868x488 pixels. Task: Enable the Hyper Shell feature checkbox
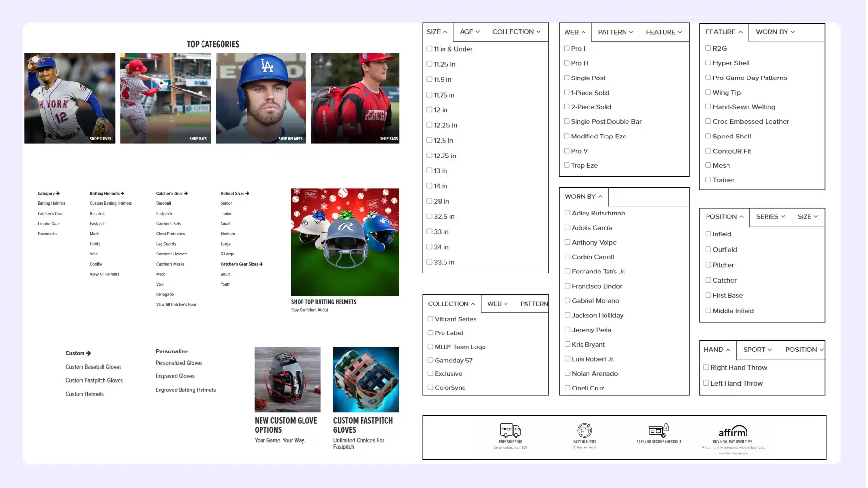coord(708,63)
